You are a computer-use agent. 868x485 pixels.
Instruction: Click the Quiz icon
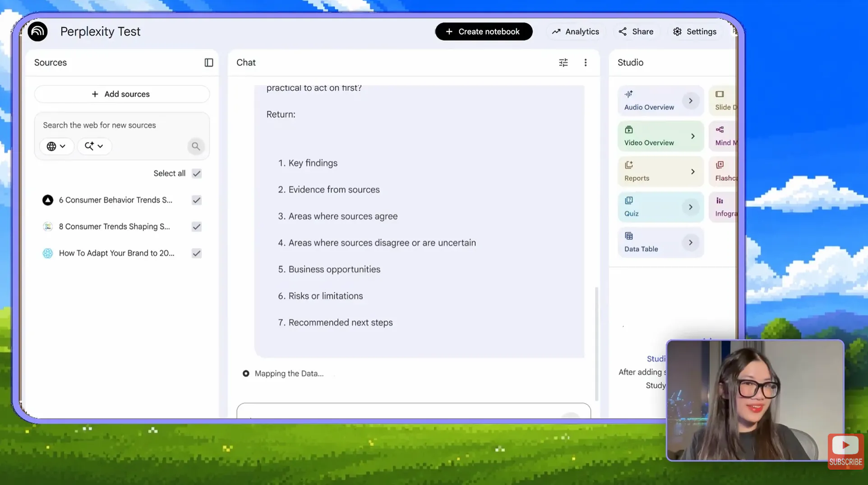(628, 201)
